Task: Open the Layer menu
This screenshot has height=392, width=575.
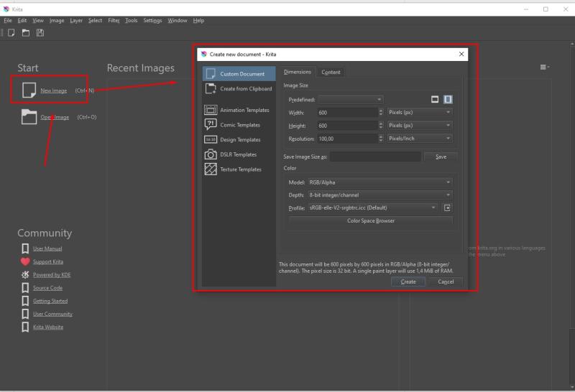Action: [x=76, y=21]
